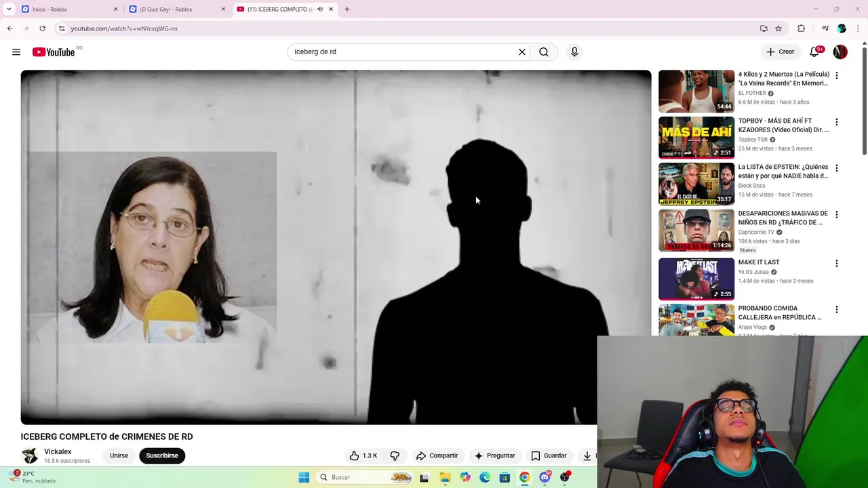
Task: Open the YouTube account avatar menu
Action: (840, 52)
